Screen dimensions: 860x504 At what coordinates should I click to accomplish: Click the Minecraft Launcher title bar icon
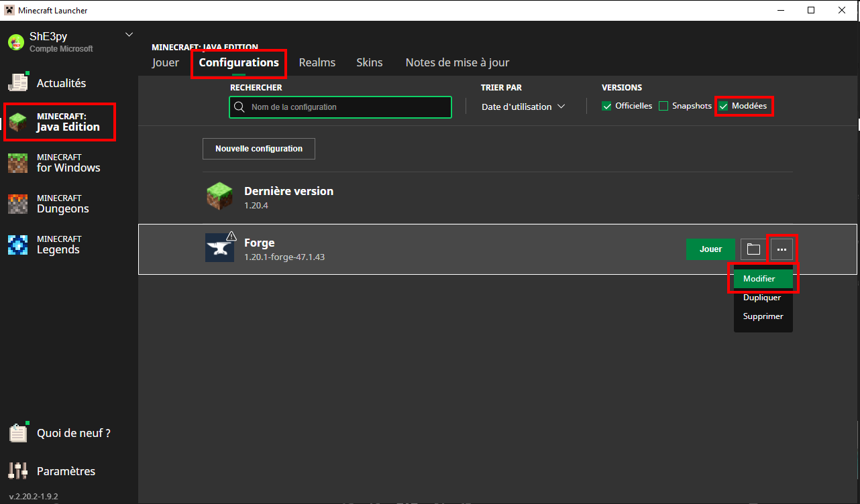10,11
